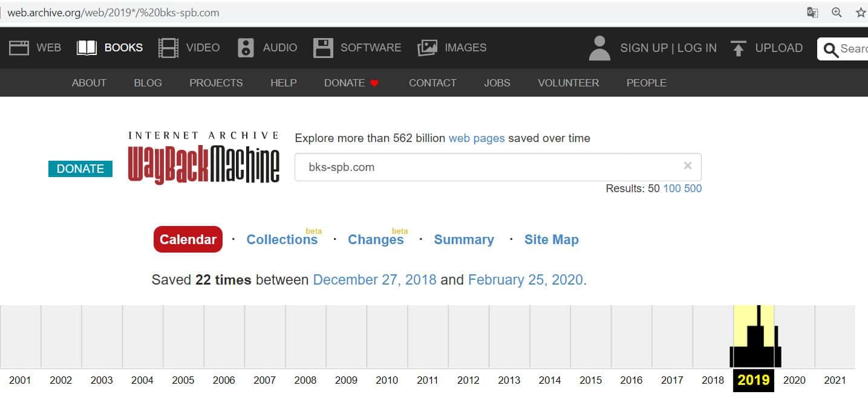
Task: Click the IMAGES label in top navigation
Action: click(466, 48)
